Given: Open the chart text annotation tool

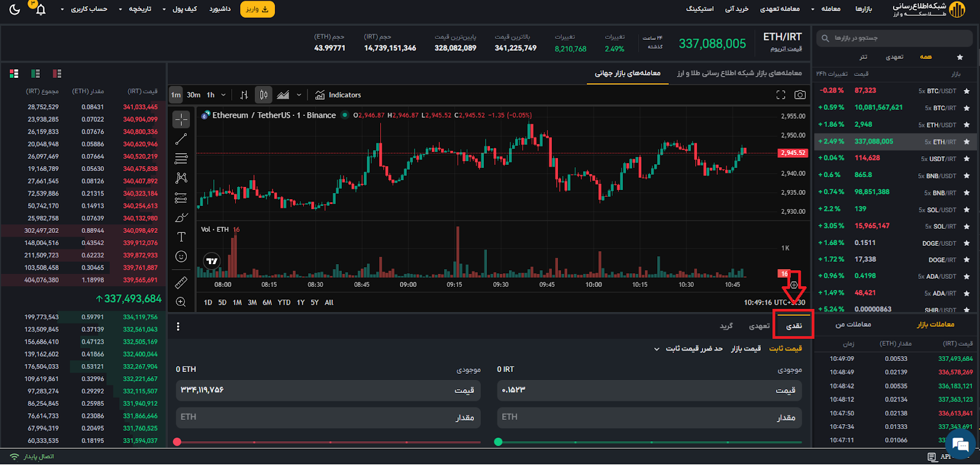Looking at the screenshot, I should (181, 237).
